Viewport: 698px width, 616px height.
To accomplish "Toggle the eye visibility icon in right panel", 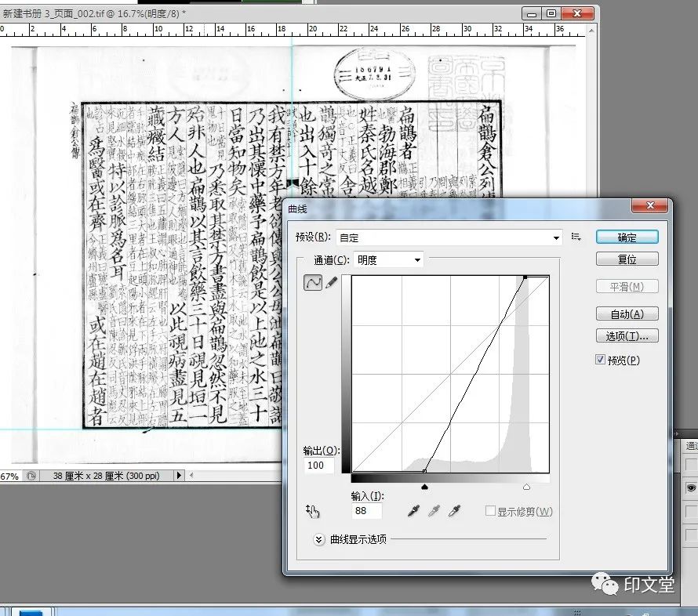I will point(692,487).
